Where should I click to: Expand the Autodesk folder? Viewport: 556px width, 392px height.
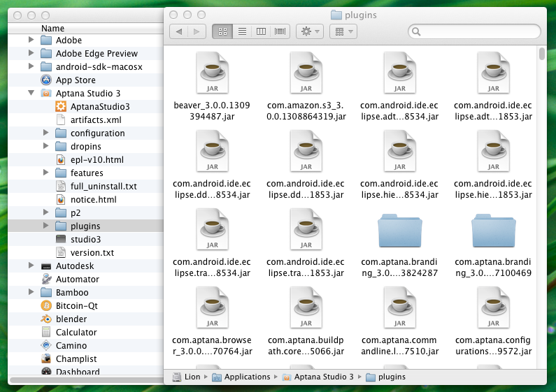[x=31, y=266]
